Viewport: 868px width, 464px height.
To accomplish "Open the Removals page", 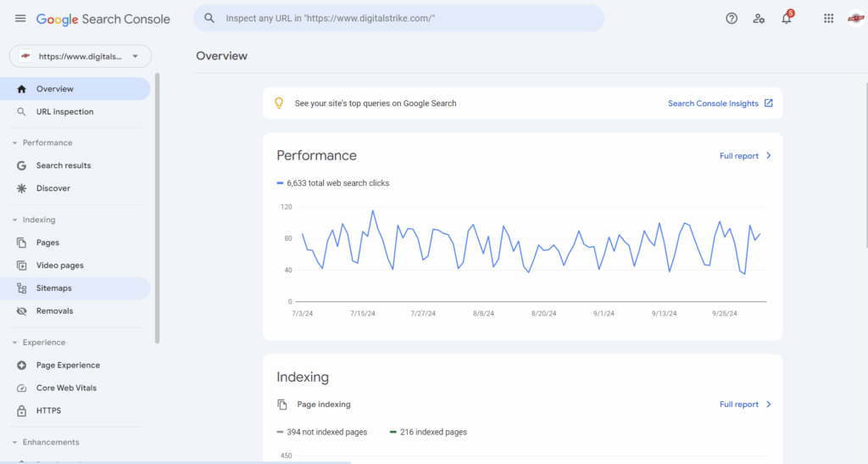I will (x=75, y=311).
